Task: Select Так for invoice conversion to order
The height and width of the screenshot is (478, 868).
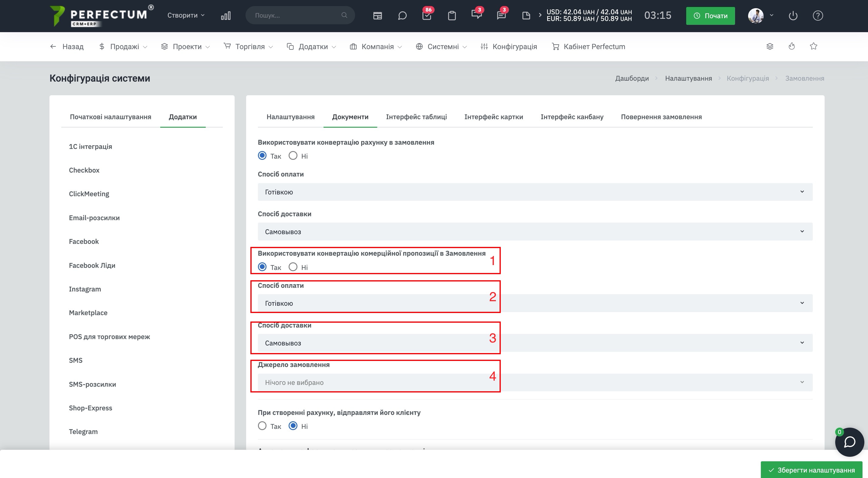Action: (262, 156)
